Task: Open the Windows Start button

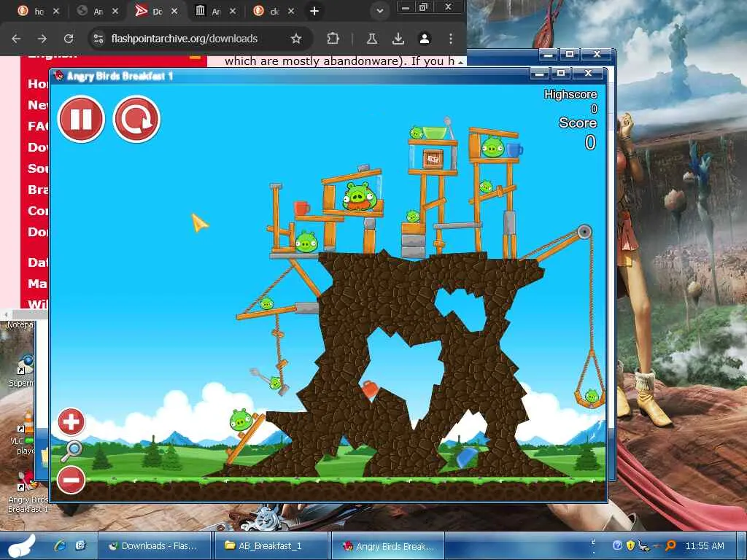Action: click(22, 545)
